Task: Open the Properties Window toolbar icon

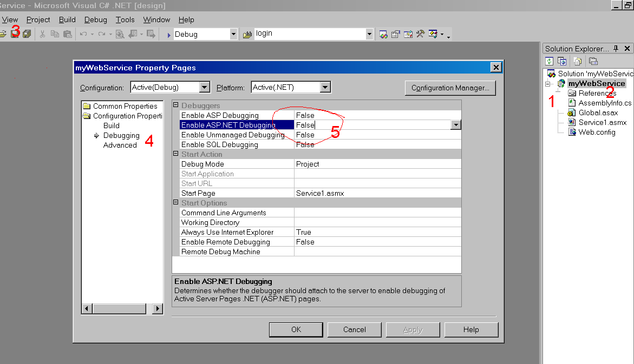Action: click(395, 34)
